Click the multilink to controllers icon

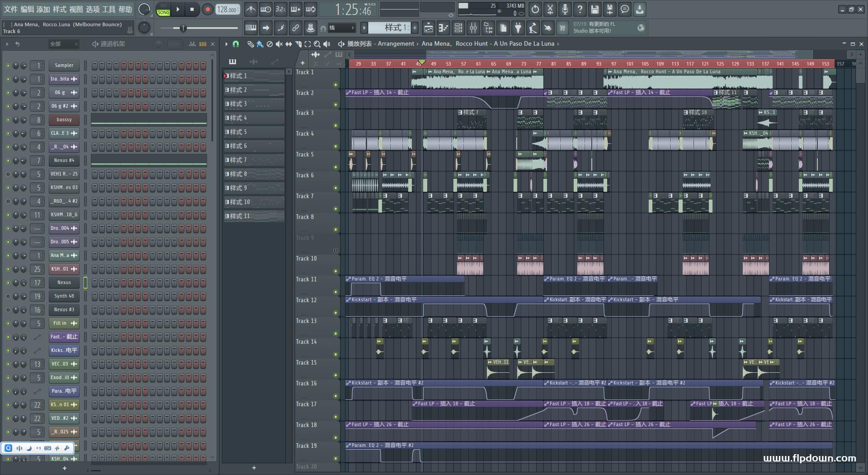pos(311,28)
